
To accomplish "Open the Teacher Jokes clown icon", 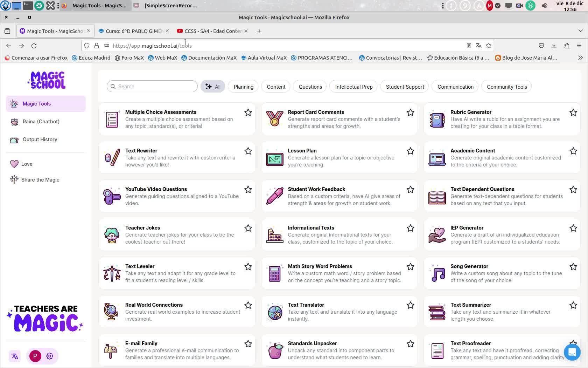I will click(x=112, y=235).
